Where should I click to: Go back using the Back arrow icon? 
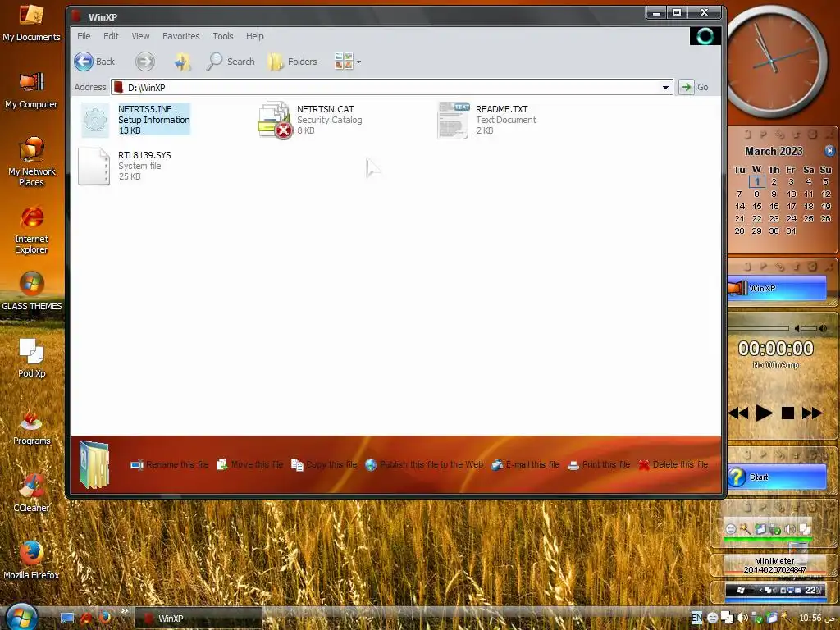tap(84, 62)
